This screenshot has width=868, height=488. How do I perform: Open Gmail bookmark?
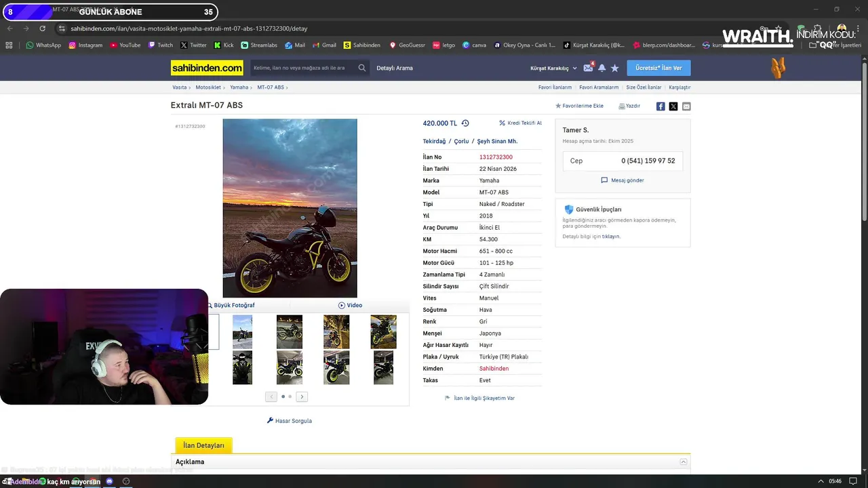pos(324,45)
